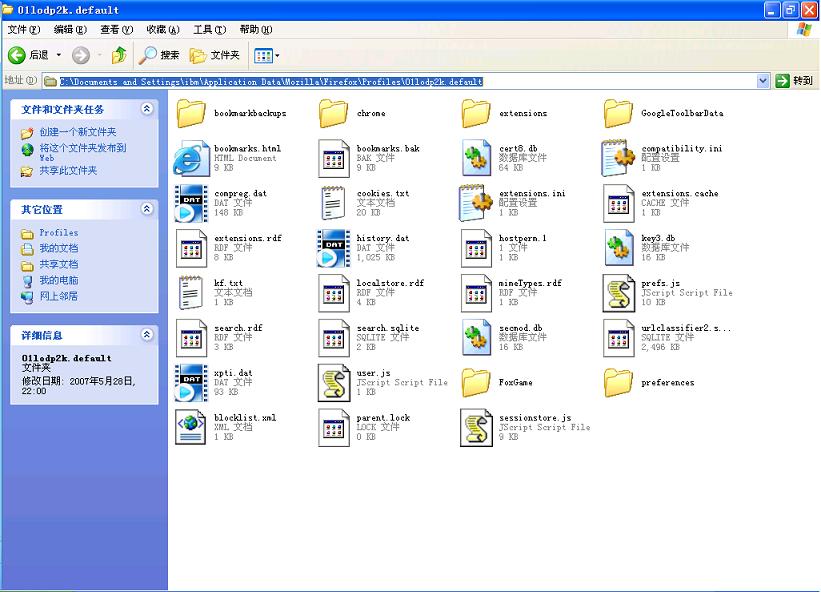Click the Back arrow toolbar icon
Image resolution: width=821 pixels, height=592 pixels.
pyautogui.click(x=17, y=55)
